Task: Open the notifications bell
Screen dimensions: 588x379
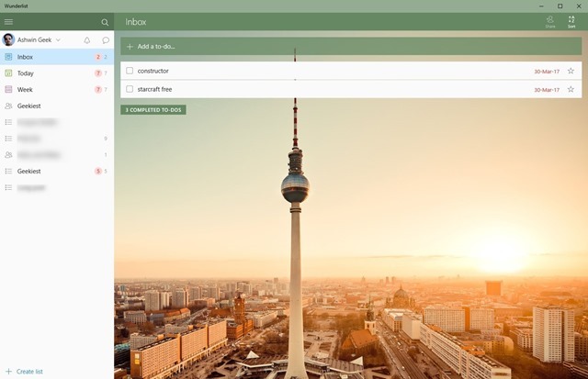Action: tap(87, 40)
